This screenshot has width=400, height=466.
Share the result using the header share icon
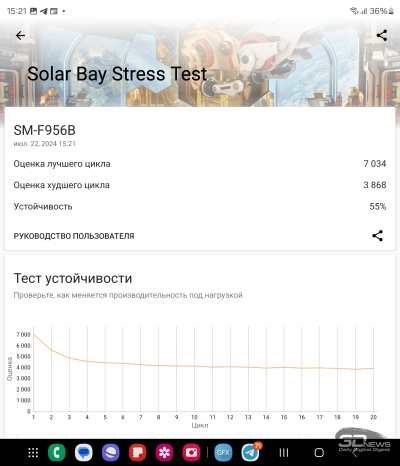pos(382,35)
